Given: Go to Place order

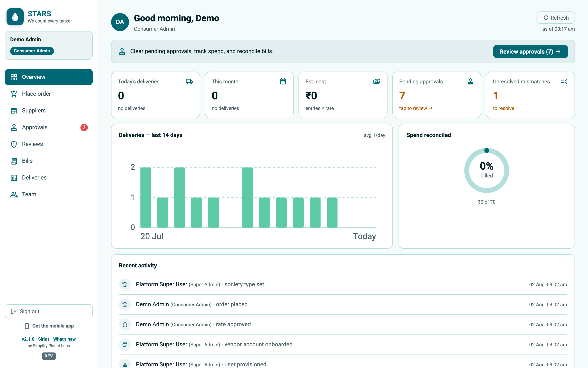Looking at the screenshot, I should tap(49, 94).
